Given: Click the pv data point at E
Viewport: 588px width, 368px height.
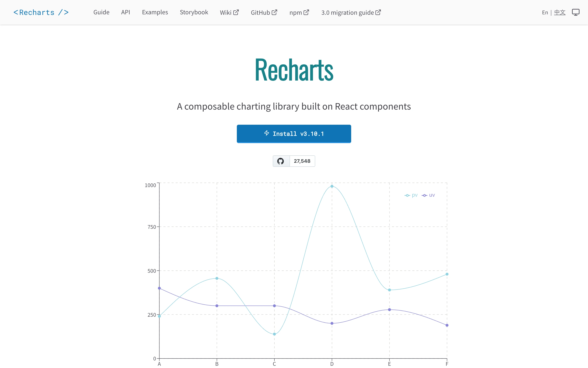Looking at the screenshot, I should (390, 290).
